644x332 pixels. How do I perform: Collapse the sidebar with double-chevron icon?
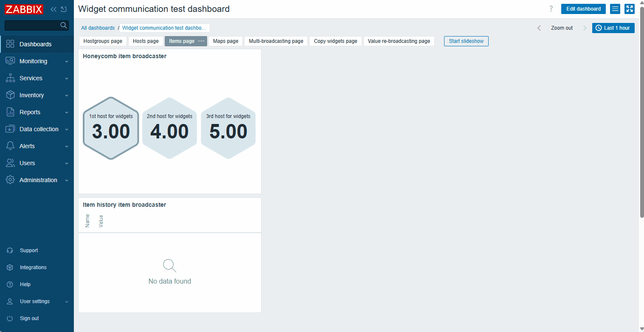click(x=53, y=9)
